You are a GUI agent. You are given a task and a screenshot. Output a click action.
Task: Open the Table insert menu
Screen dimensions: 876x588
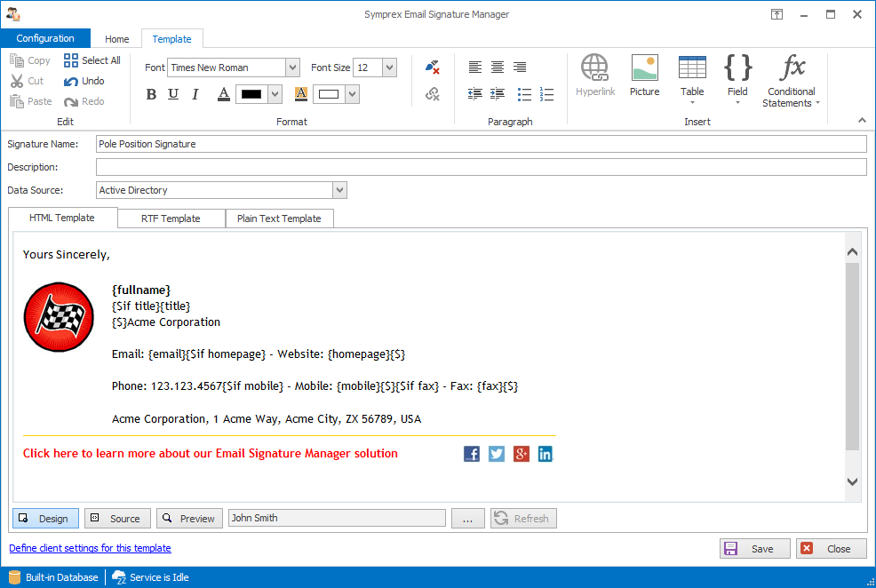tap(692, 79)
